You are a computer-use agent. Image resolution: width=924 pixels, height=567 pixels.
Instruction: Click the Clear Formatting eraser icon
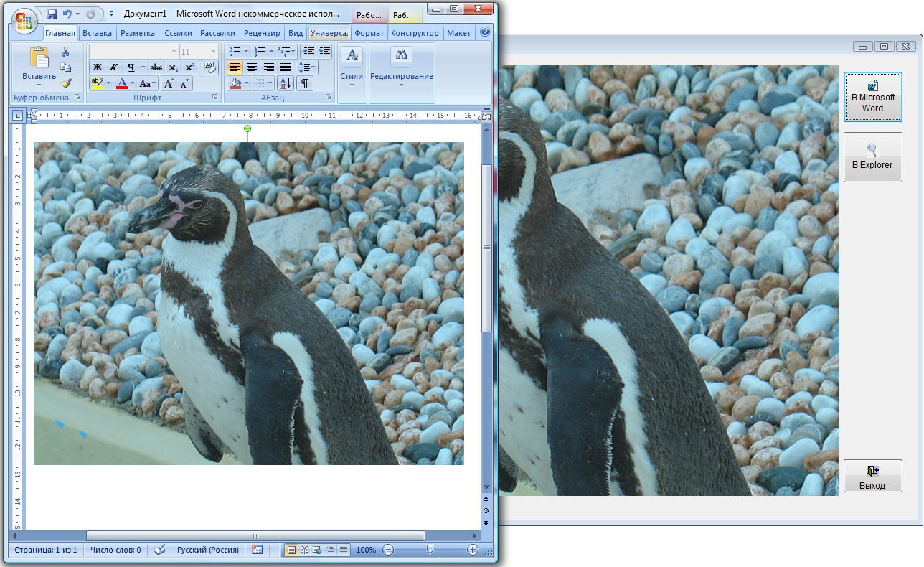click(x=209, y=67)
